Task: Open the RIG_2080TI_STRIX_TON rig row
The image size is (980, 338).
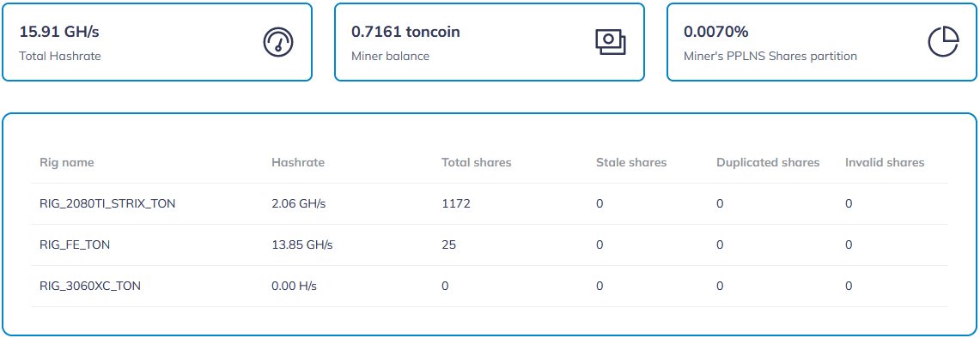Action: tap(490, 203)
